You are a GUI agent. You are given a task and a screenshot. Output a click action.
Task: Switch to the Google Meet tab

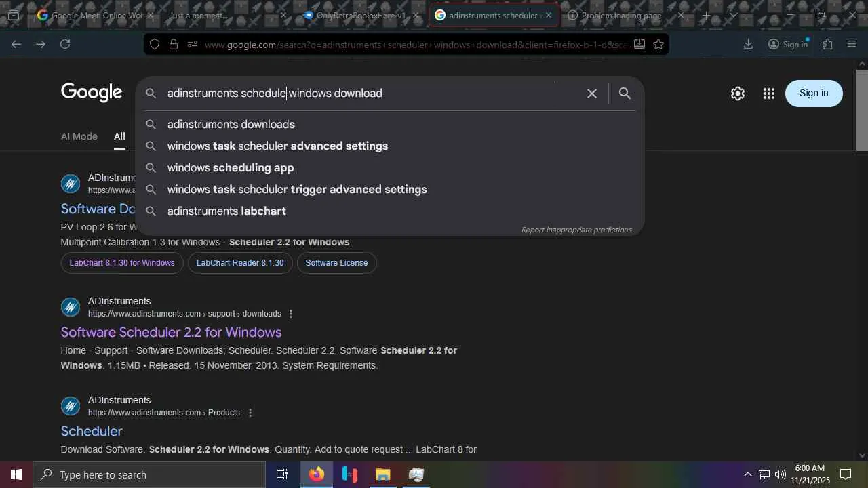coord(90,15)
